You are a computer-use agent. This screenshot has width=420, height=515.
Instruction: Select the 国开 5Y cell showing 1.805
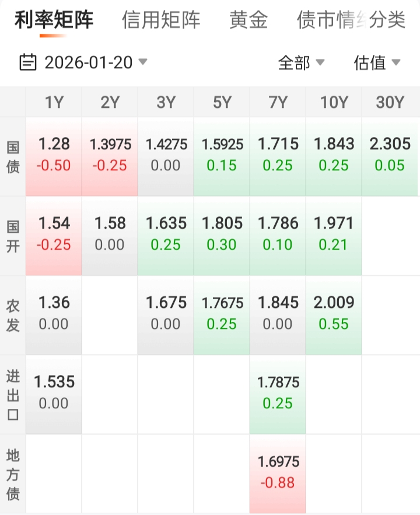(222, 234)
